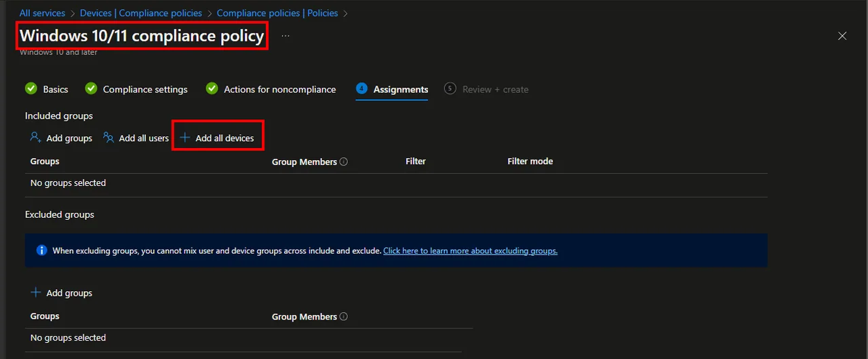Choose Add all devices
The image size is (868, 359).
217,138
